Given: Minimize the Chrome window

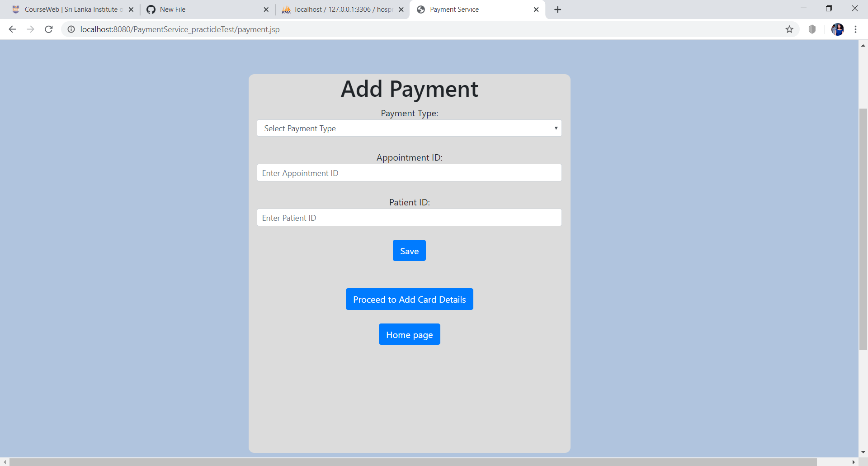Looking at the screenshot, I should (x=803, y=9).
